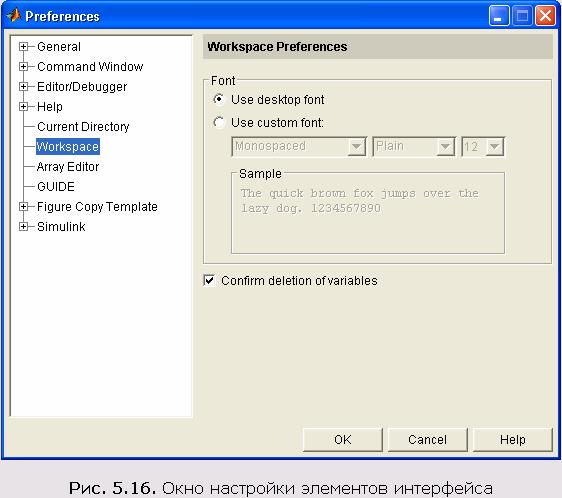Open Current Directory preferences
The width and height of the screenshot is (562, 498).
(x=83, y=127)
